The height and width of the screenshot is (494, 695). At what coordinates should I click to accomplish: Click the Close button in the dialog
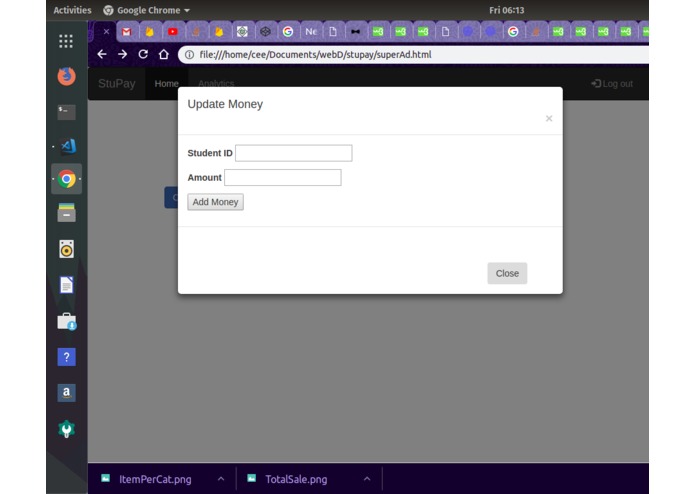pos(507,273)
